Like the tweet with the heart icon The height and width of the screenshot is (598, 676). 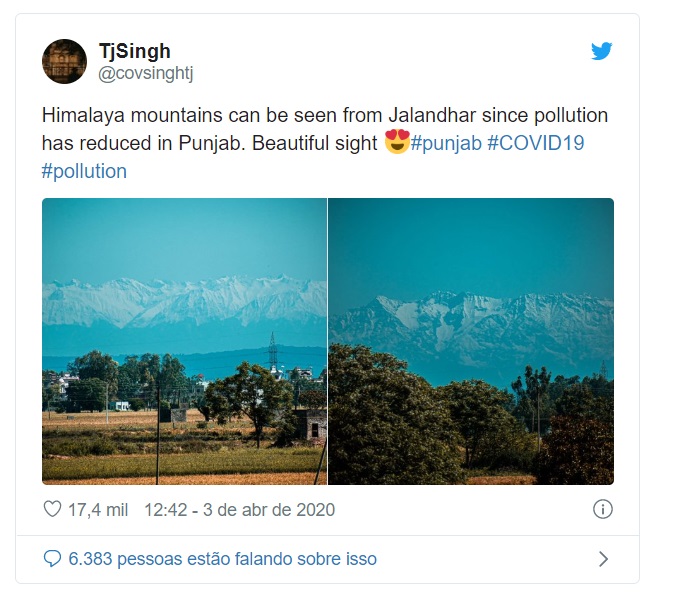coord(53,509)
